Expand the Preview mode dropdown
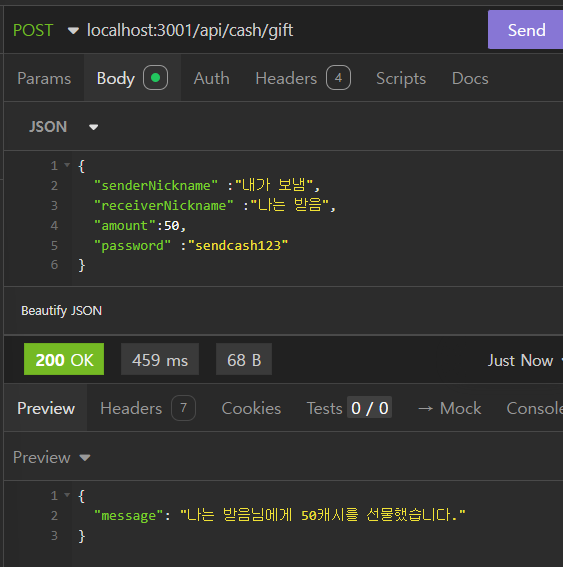 pos(52,457)
